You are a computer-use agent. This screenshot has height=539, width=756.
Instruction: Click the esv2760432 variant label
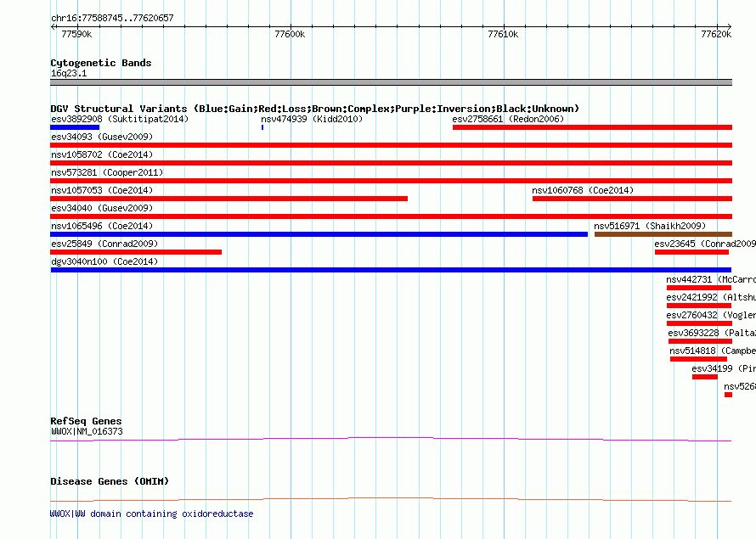[711, 315]
